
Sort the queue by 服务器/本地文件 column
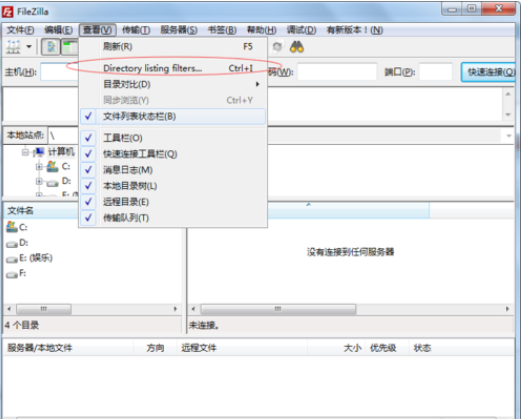pos(68,348)
